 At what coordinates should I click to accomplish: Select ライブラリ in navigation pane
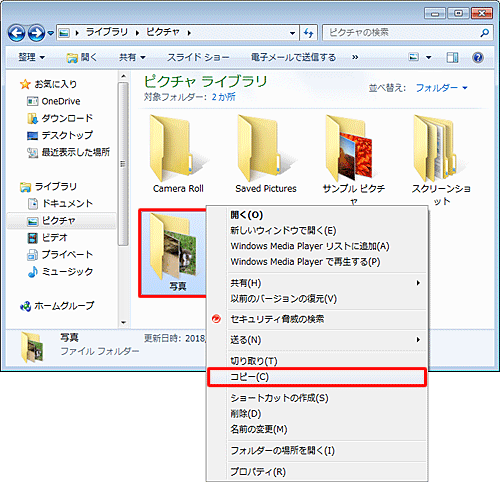coord(48,187)
